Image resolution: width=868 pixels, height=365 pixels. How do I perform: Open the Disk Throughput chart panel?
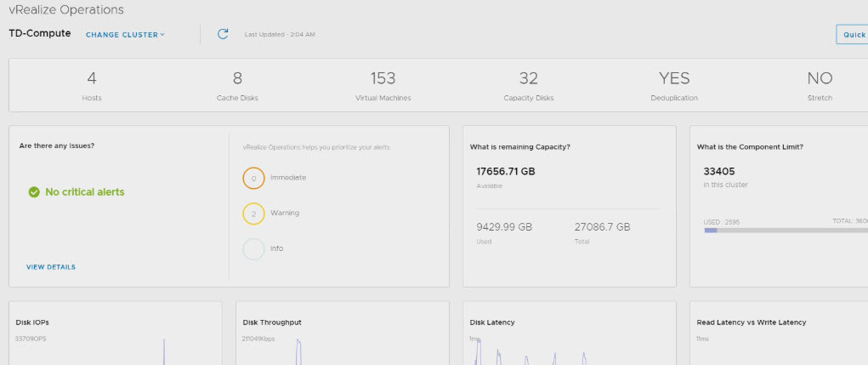click(x=341, y=333)
